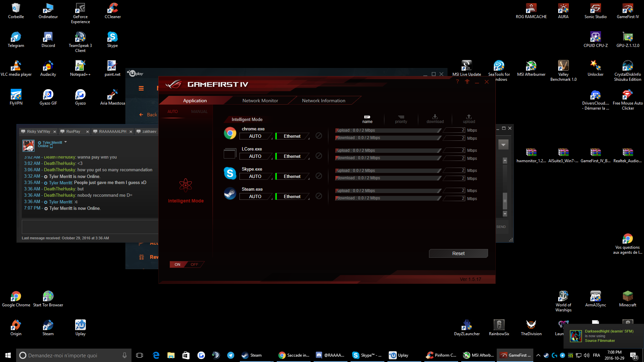Screen dimensions: 644x362
Task: Switch GameFirst toggle to OFF
Action: pyautogui.click(x=195, y=264)
